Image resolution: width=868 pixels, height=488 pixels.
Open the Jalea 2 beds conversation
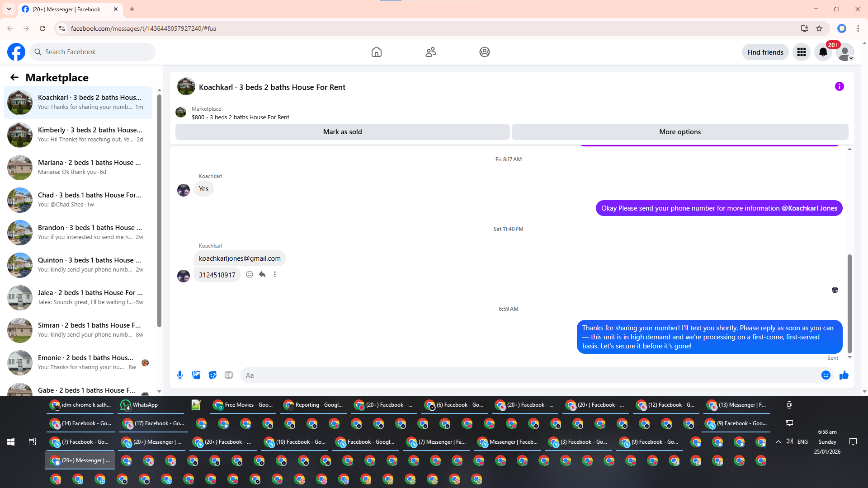tap(78, 297)
